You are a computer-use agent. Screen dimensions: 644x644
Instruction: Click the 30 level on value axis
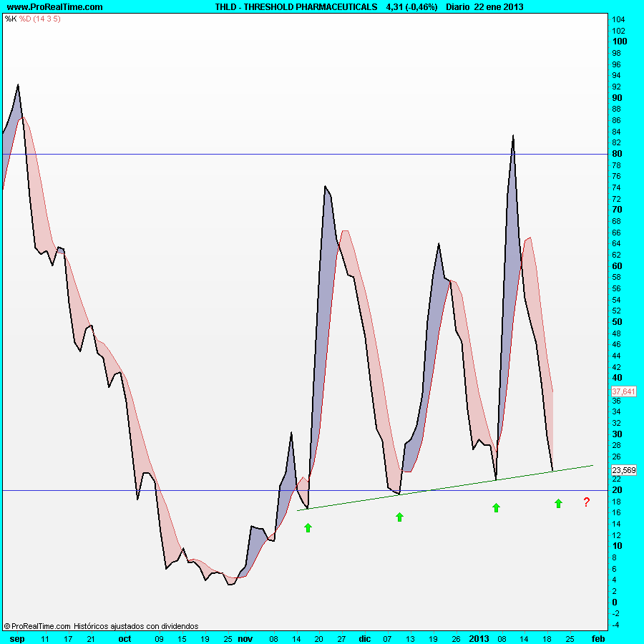[617, 434]
